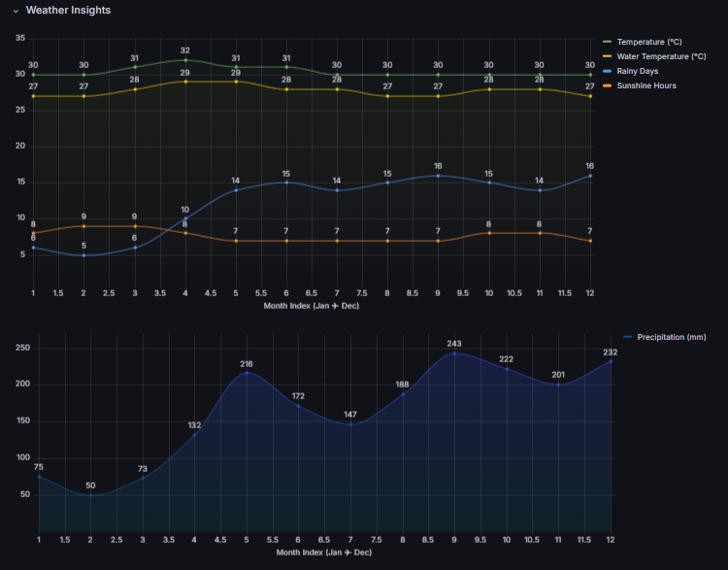
Task: Click the Weather Insights row title
Action: 68,11
